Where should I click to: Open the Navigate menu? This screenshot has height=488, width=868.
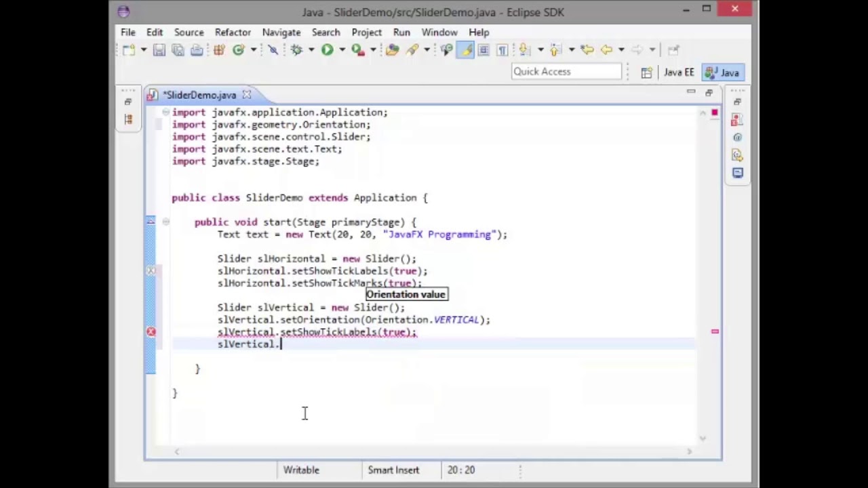tap(281, 33)
